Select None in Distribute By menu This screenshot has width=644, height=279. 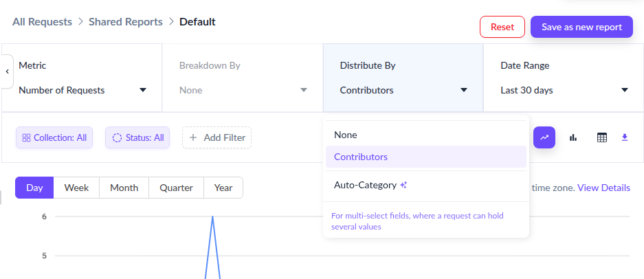click(x=426, y=135)
